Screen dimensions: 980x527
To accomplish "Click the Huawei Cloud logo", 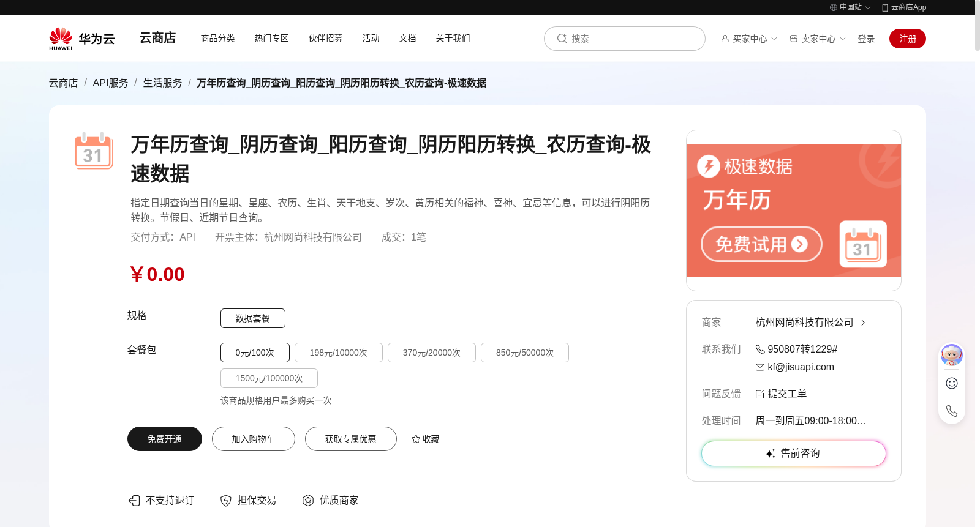I will tap(82, 39).
